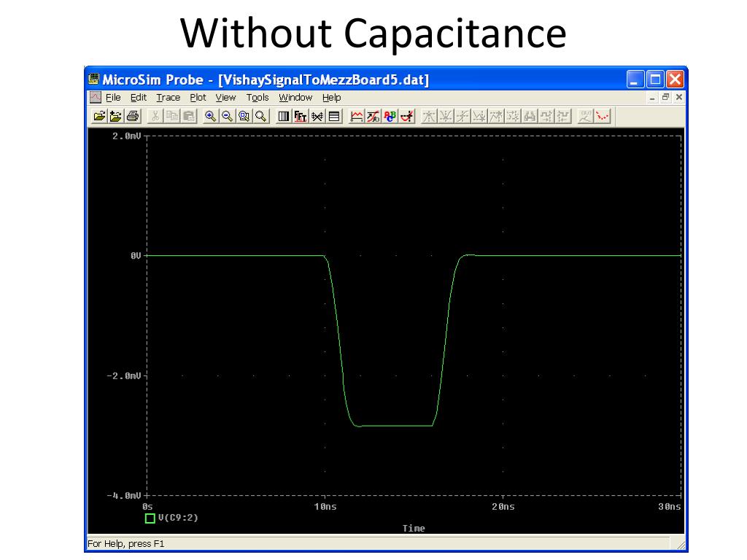
Task: Open the File menu
Action: pyautogui.click(x=113, y=98)
